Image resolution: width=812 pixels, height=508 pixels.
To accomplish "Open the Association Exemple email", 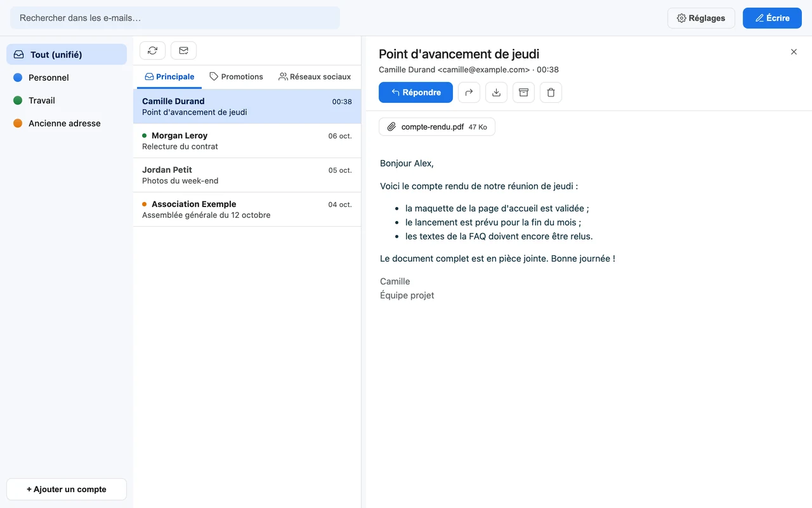I will (247, 210).
